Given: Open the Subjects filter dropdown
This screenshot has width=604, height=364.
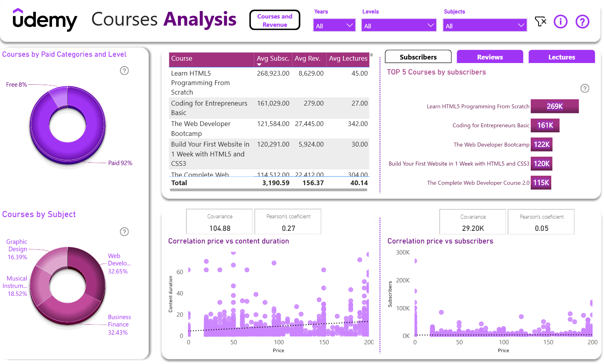Looking at the screenshot, I should 485,25.
